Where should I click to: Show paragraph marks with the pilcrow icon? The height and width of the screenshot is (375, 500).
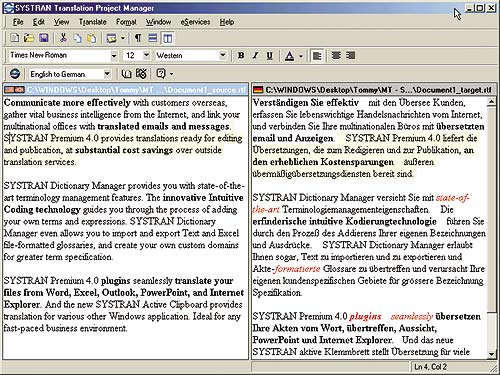pos(137,38)
